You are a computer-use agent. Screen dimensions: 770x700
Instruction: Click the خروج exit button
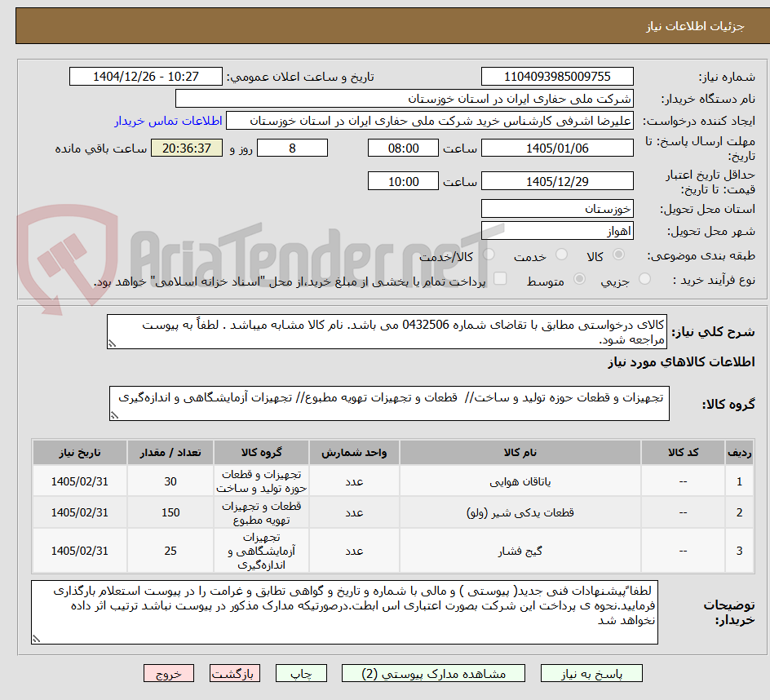(x=168, y=673)
